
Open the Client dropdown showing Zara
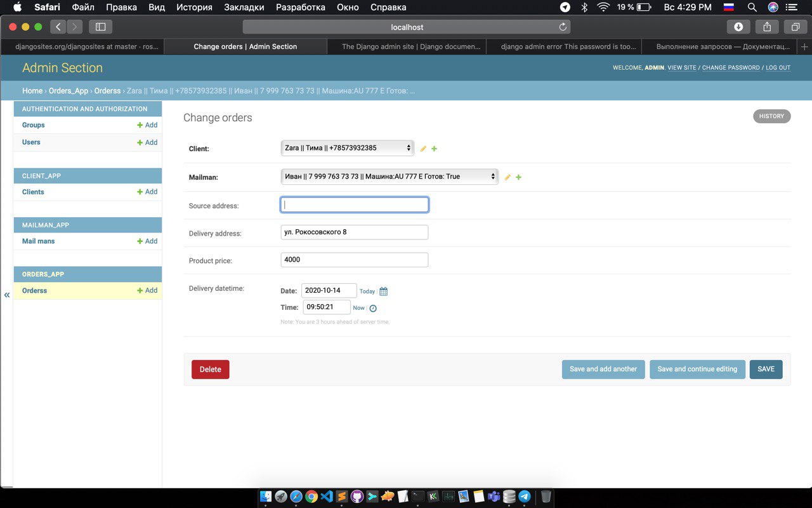347,148
